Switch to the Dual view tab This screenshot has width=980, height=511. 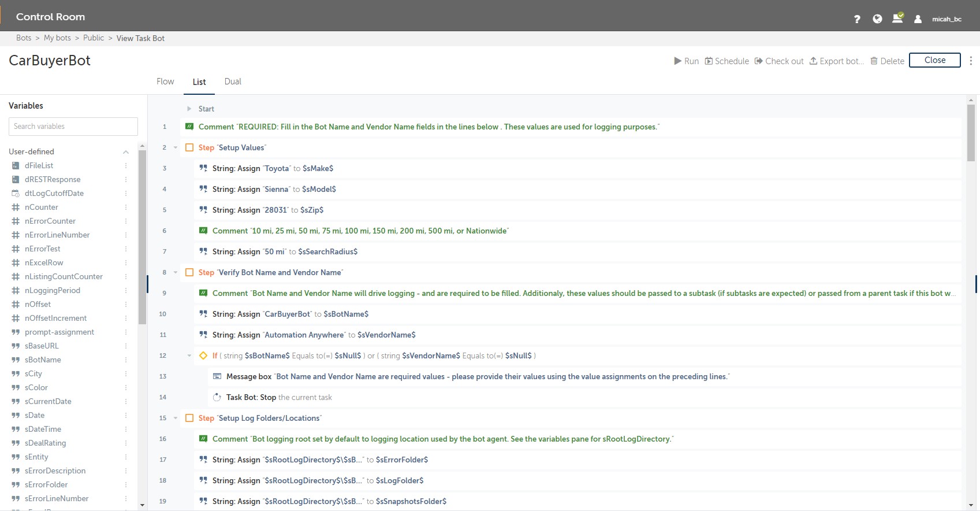(233, 82)
